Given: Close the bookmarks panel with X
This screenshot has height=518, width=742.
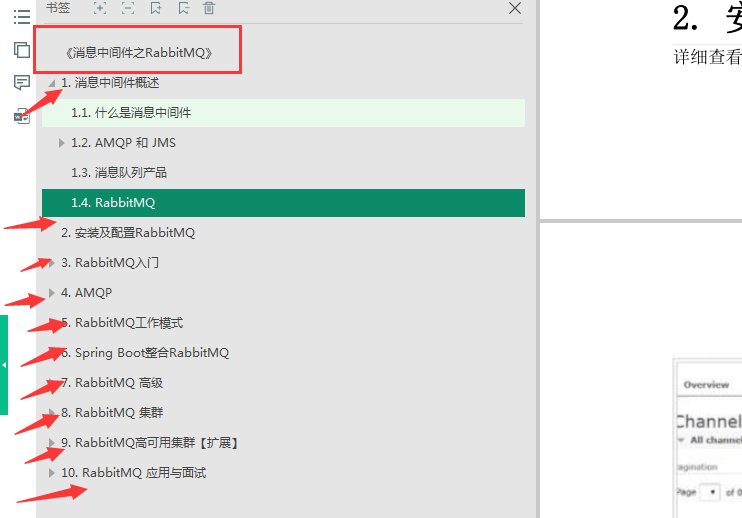Looking at the screenshot, I should (515, 8).
